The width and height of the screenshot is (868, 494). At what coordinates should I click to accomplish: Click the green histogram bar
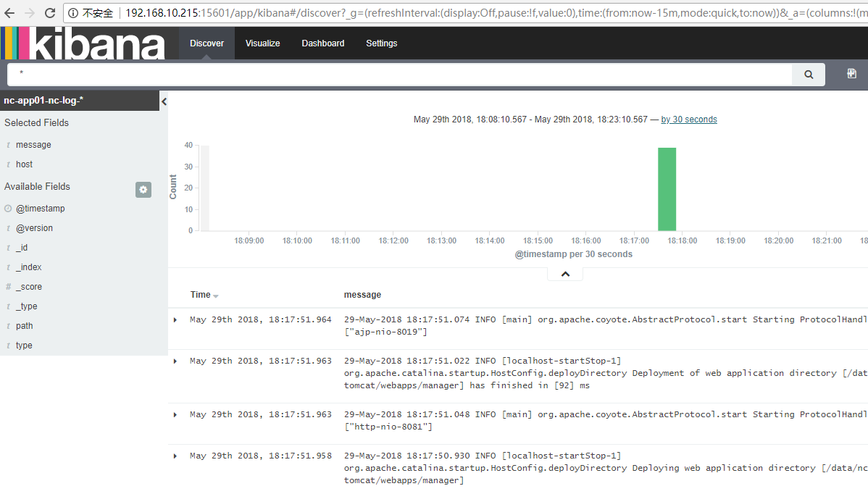pos(667,189)
